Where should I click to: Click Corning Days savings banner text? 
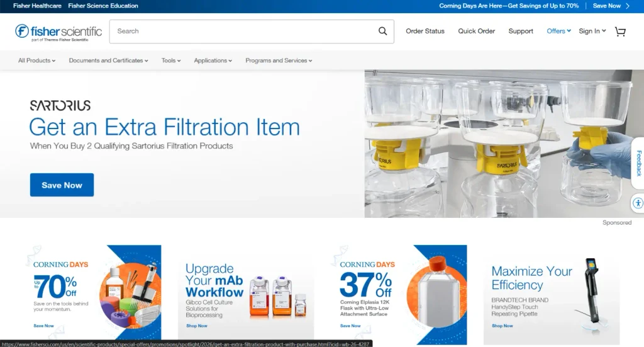click(509, 6)
